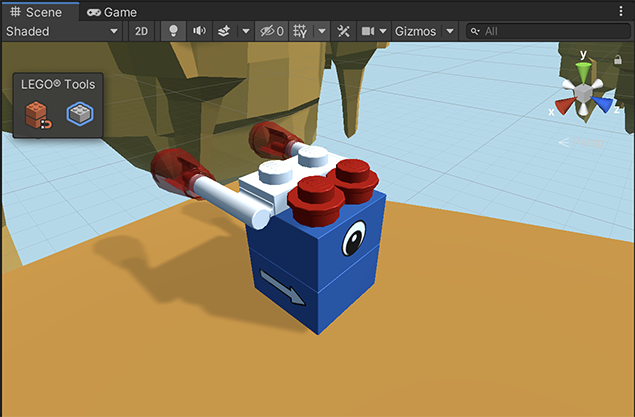Click the gizmo center cube
This screenshot has width=635, height=417.
coord(583,93)
